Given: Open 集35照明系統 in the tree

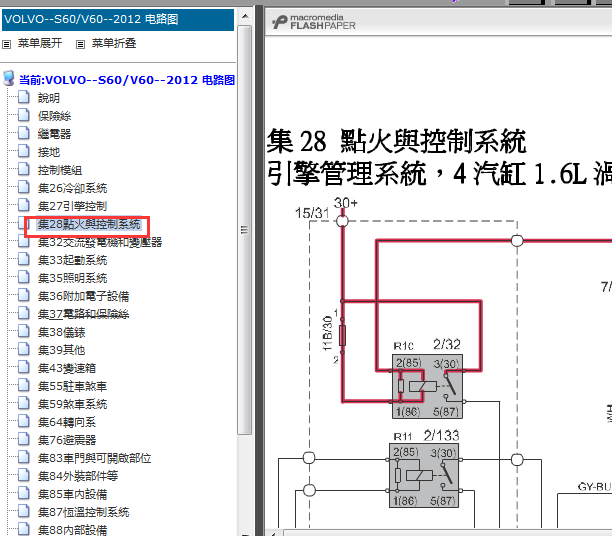Looking at the screenshot, I should (x=72, y=278).
